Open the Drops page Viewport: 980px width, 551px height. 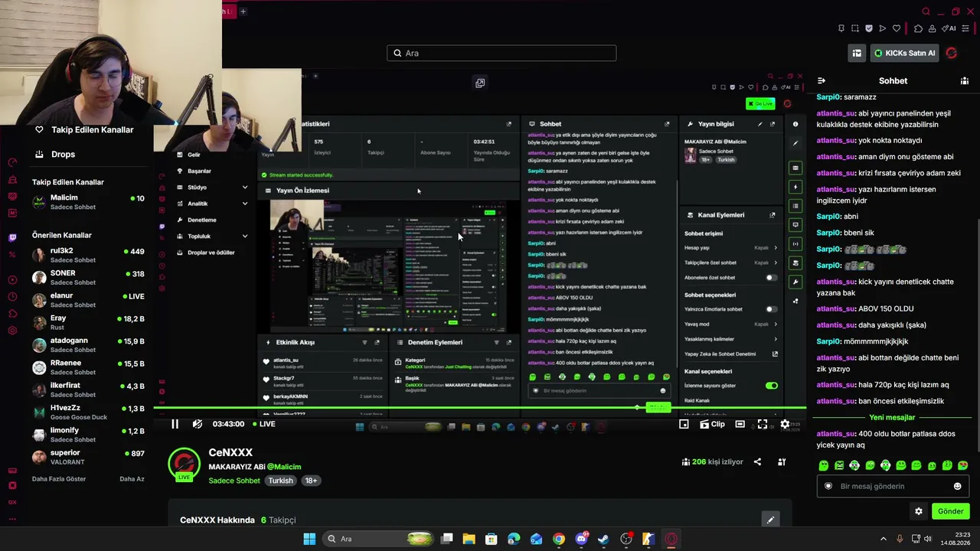[x=55, y=154]
